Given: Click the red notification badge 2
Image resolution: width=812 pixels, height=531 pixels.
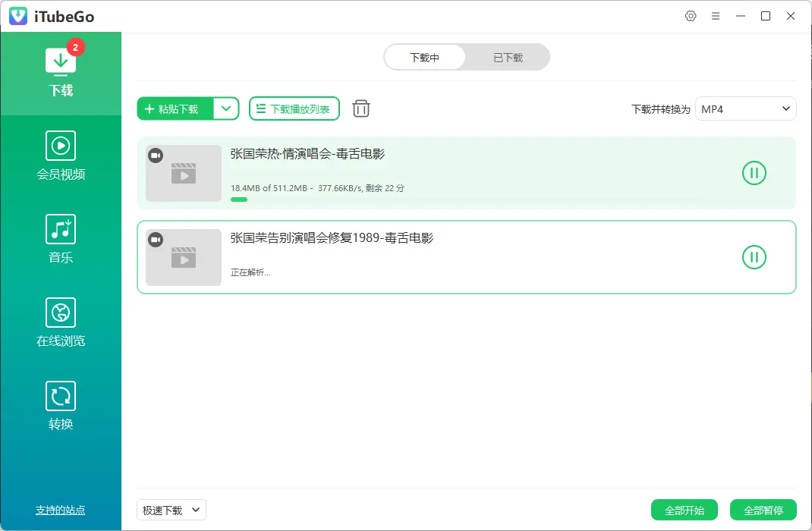Looking at the screenshot, I should tap(76, 47).
